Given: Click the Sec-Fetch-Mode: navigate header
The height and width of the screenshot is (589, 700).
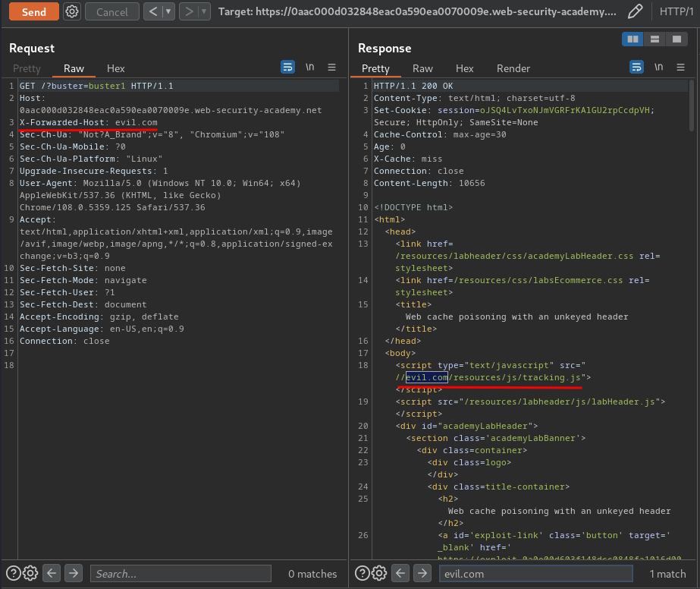Looking at the screenshot, I should [83, 280].
